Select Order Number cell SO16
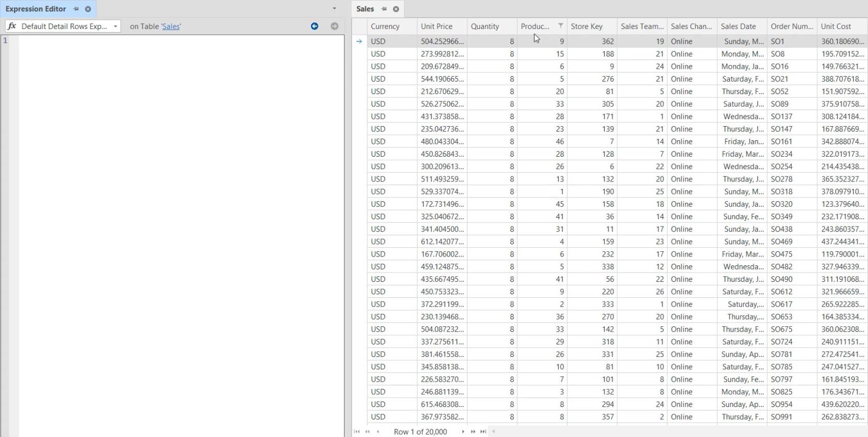Screen dimensions: 868x437 click(x=792, y=66)
